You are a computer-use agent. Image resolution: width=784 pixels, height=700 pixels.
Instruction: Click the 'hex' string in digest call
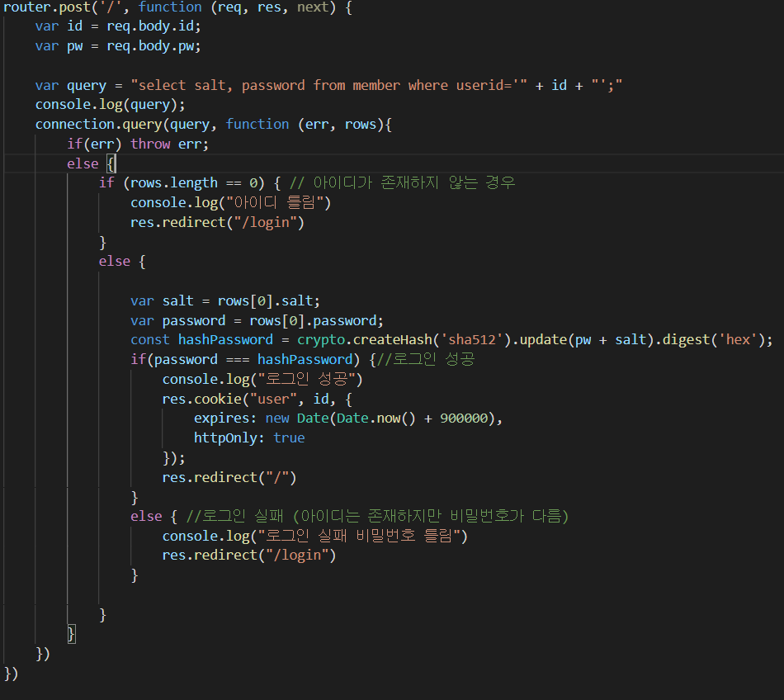click(x=738, y=339)
